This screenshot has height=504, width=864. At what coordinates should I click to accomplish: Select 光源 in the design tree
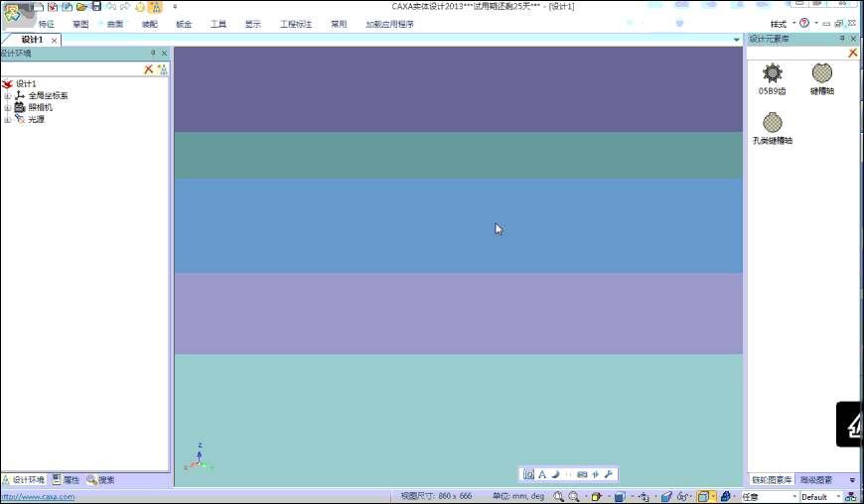click(36, 119)
